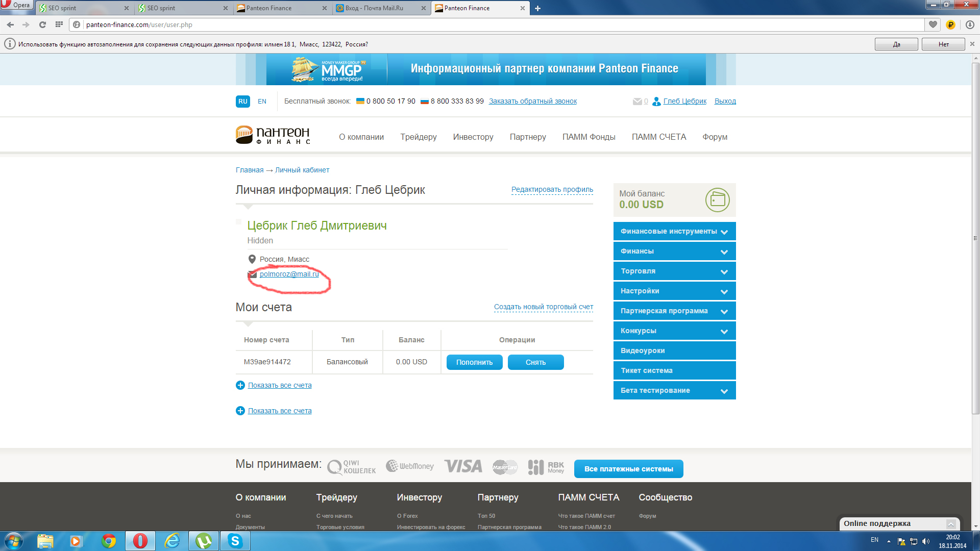The width and height of the screenshot is (980, 551).
Task: Click plus icon beside second Показать все счета
Action: click(x=240, y=411)
